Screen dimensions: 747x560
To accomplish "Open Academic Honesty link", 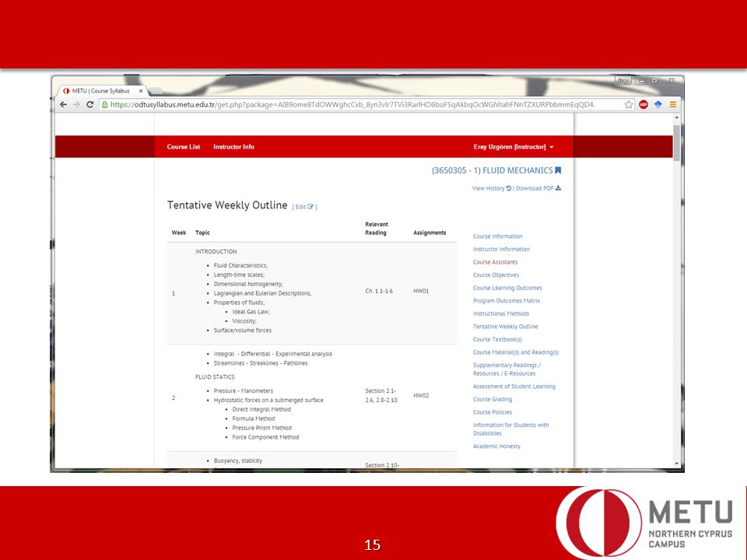I will coord(496,446).
